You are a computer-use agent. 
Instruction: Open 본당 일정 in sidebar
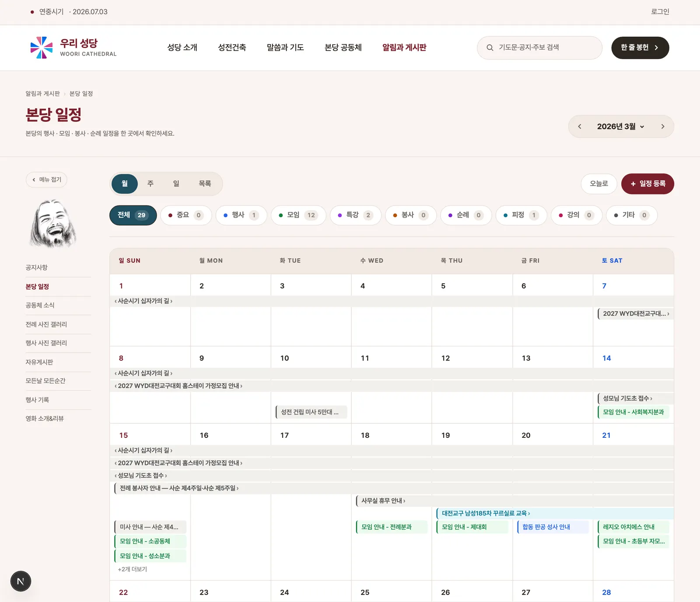tap(37, 286)
